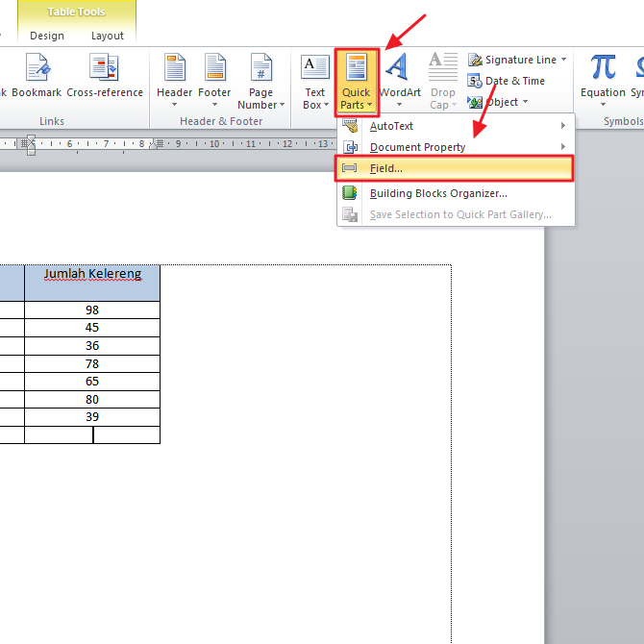The width and height of the screenshot is (644, 644).
Task: Open the Header dropdown
Action: pos(175,79)
